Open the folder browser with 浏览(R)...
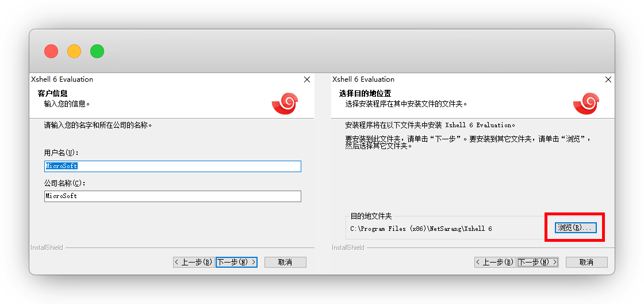Image resolution: width=644 pixels, height=304 pixels. click(575, 228)
